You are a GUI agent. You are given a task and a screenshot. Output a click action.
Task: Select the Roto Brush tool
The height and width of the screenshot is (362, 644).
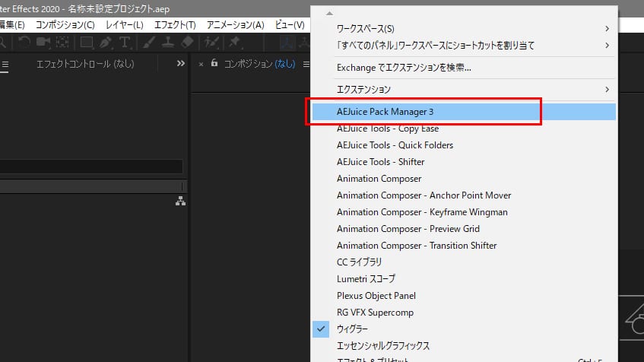(211, 43)
